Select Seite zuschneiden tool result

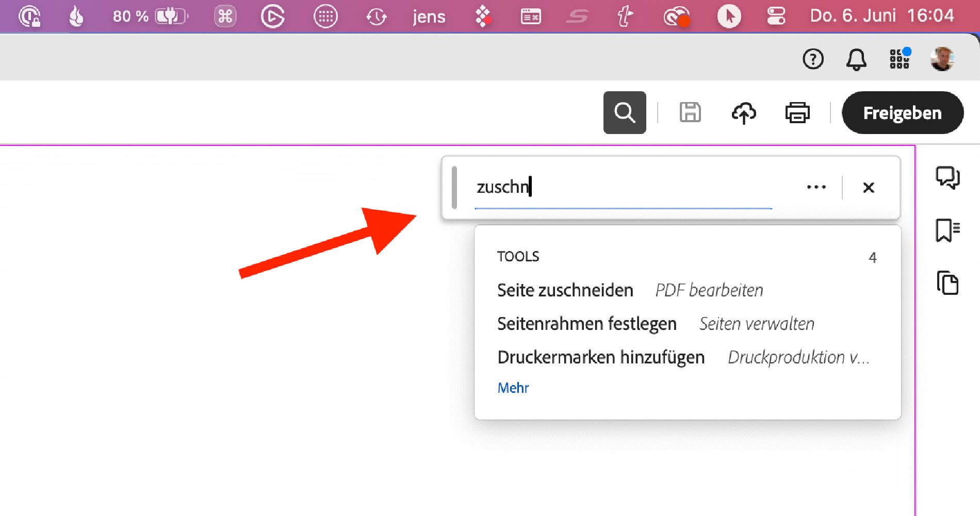tap(565, 290)
